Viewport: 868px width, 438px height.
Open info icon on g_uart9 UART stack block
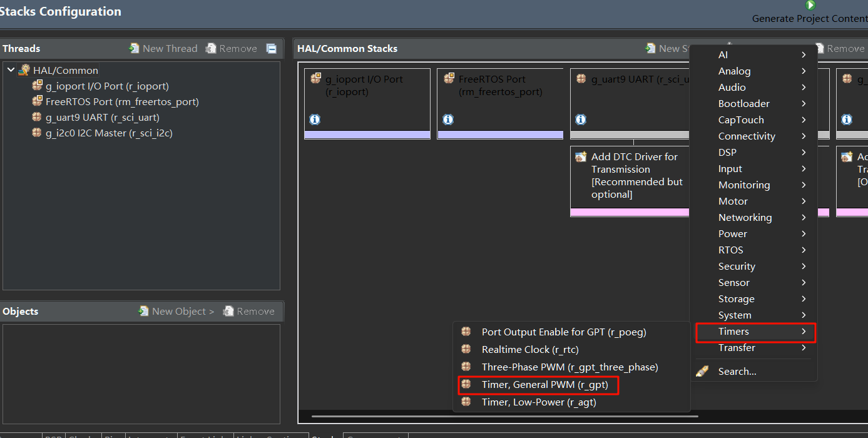(581, 120)
